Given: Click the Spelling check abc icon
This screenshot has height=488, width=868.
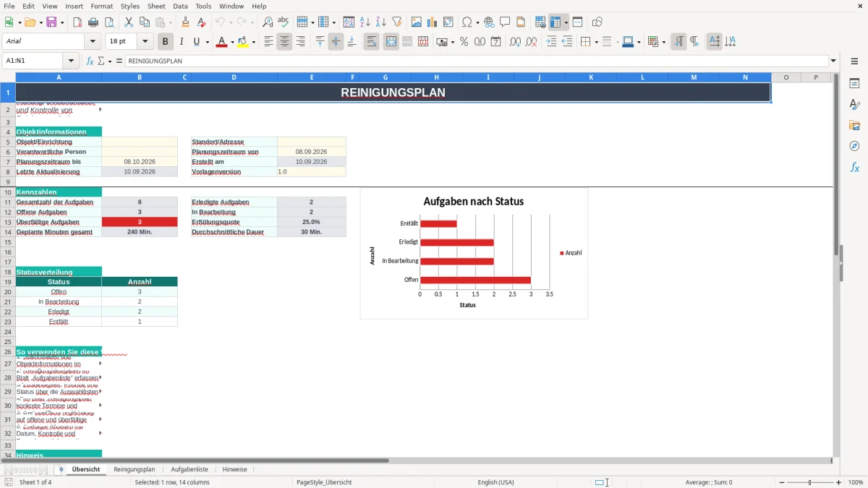Looking at the screenshot, I should (x=284, y=22).
